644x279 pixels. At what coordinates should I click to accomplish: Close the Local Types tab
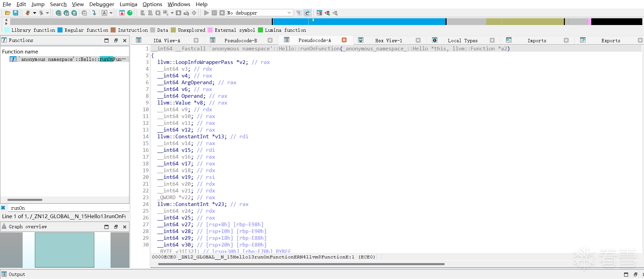pos(492,40)
